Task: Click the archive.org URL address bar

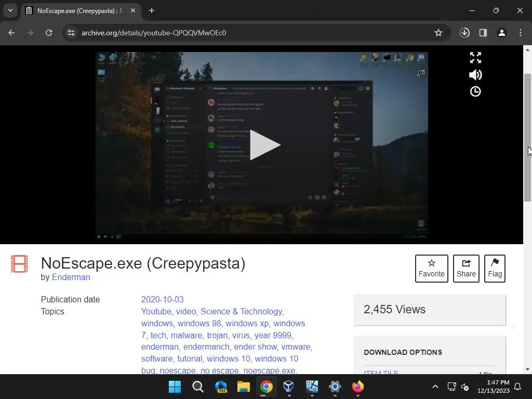Action: [x=256, y=33]
